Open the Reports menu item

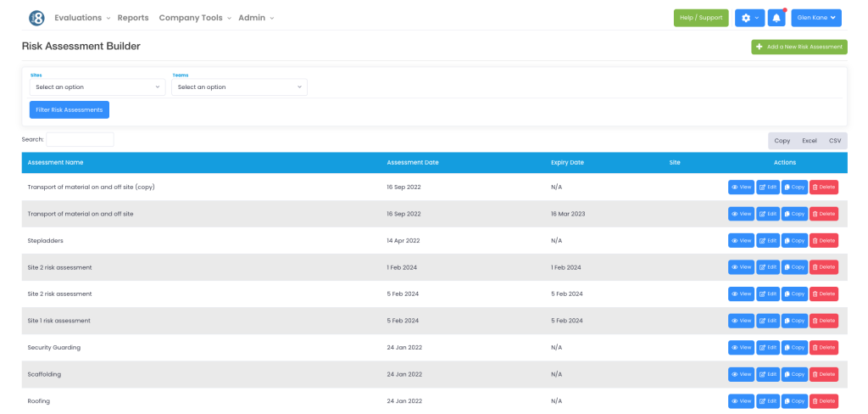(x=133, y=18)
